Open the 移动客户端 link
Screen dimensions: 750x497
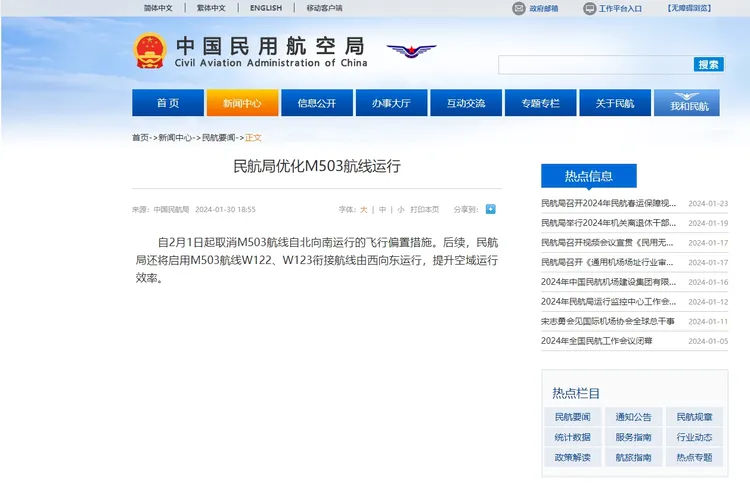click(x=324, y=8)
